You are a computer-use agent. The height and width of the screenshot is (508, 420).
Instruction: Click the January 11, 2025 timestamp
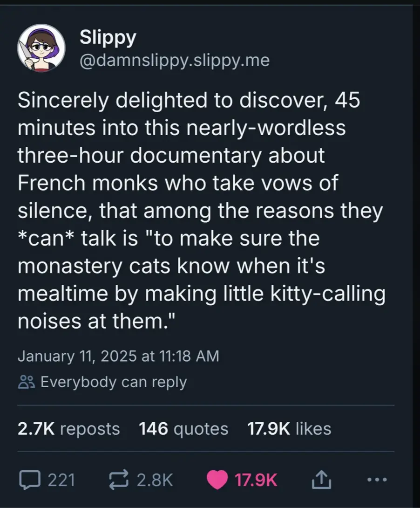point(118,356)
